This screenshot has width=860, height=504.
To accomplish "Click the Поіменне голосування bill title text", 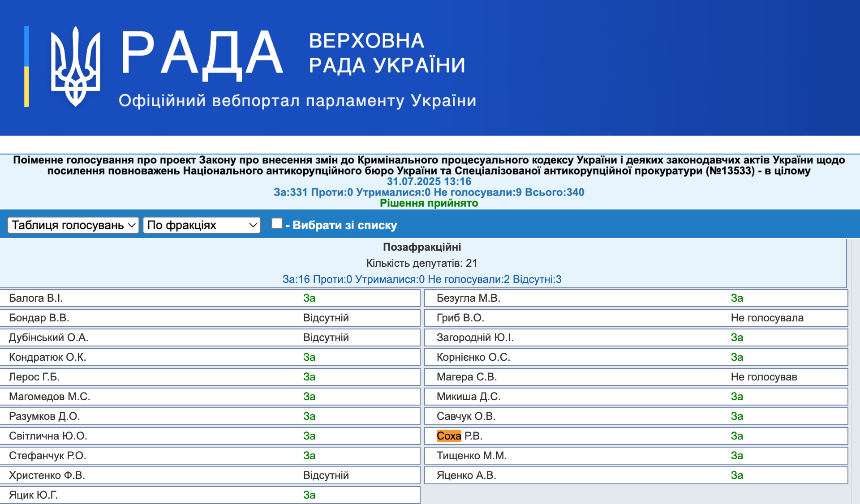I will click(429, 165).
